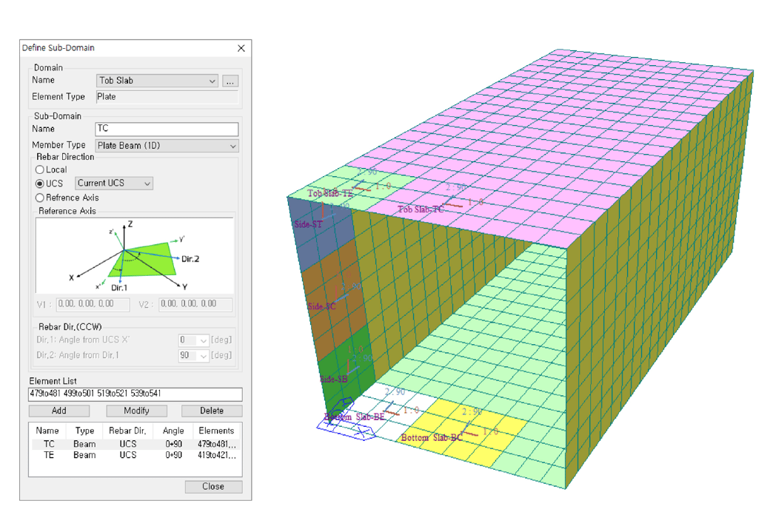
Task: Click the Modify button
Action: 136,411
